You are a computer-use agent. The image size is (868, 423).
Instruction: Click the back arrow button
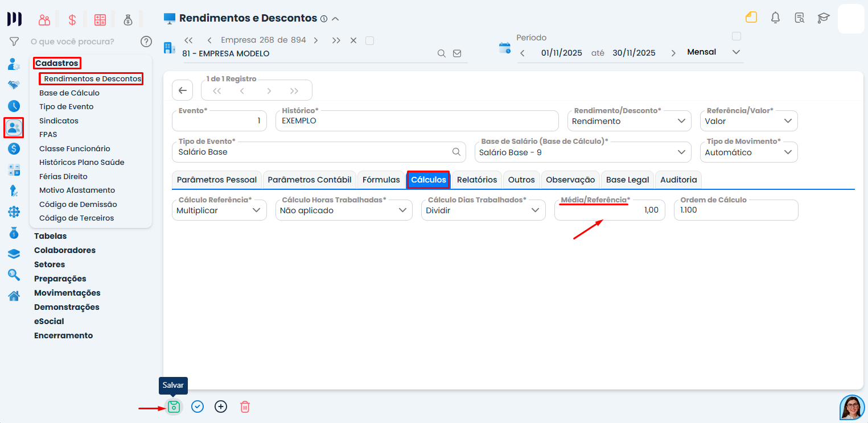click(x=182, y=90)
